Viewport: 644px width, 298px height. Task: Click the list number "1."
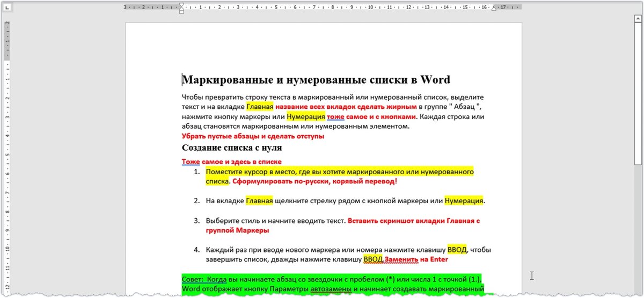tap(196, 172)
